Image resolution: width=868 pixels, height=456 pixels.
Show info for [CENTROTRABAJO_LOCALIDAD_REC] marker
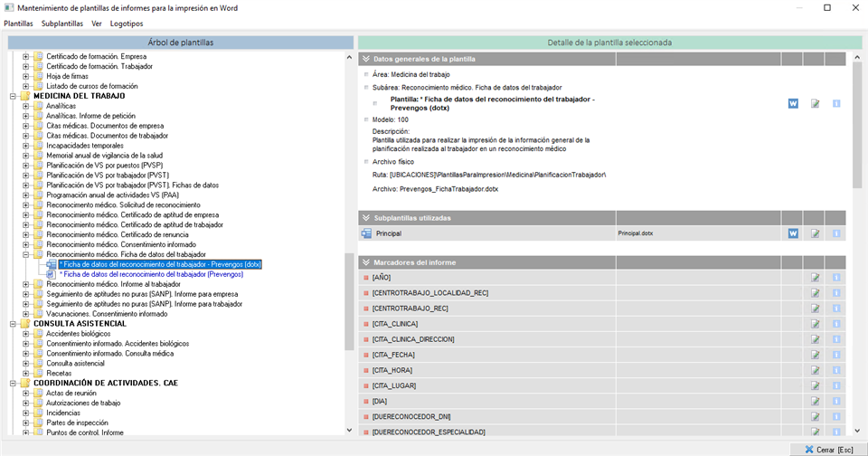click(x=836, y=292)
